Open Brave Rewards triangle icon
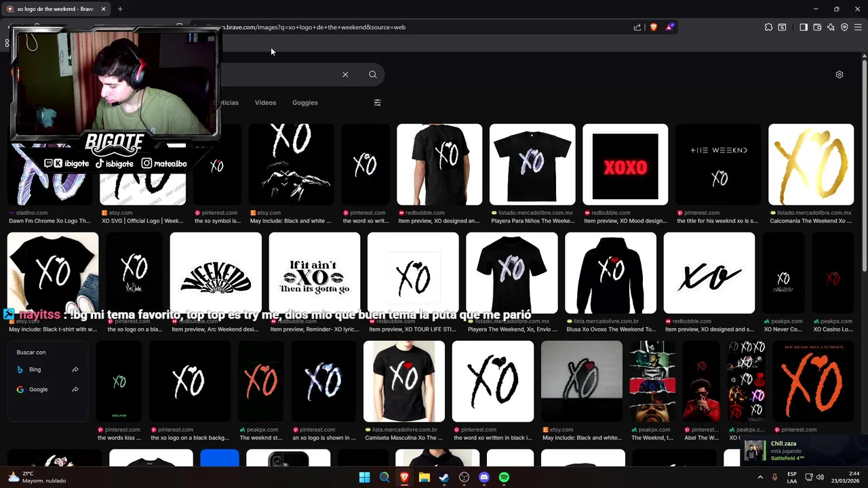This screenshot has width=868, height=488. [669, 27]
